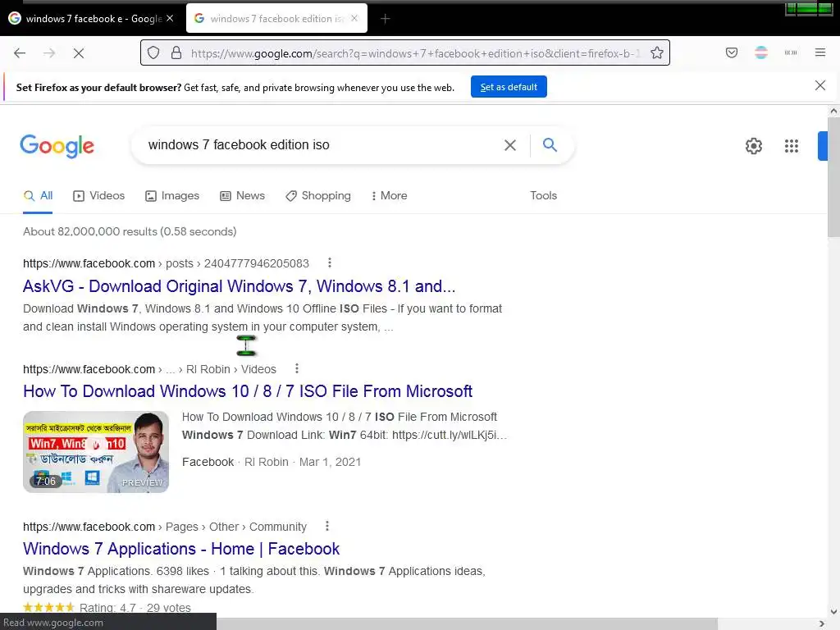Image resolution: width=840 pixels, height=630 pixels.
Task: Bookmark this page with the star
Action: (657, 52)
